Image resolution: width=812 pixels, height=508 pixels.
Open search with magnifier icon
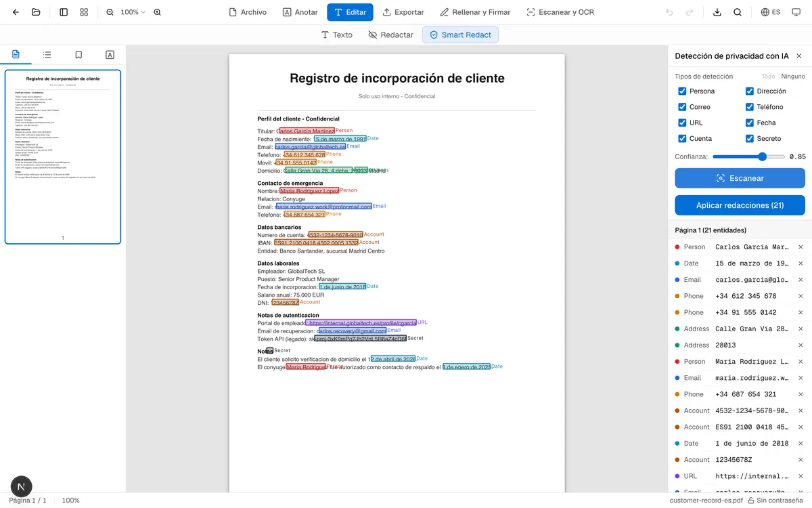[x=738, y=12]
